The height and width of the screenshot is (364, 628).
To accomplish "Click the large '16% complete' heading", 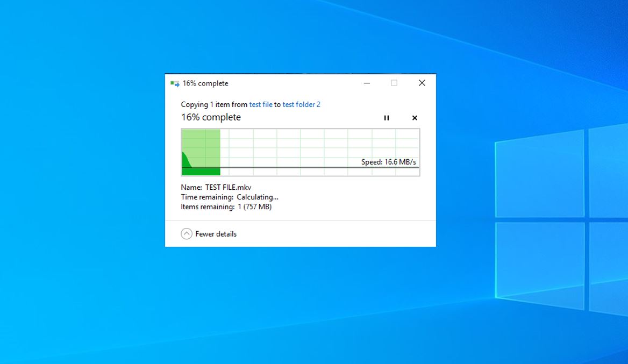I will (211, 117).
